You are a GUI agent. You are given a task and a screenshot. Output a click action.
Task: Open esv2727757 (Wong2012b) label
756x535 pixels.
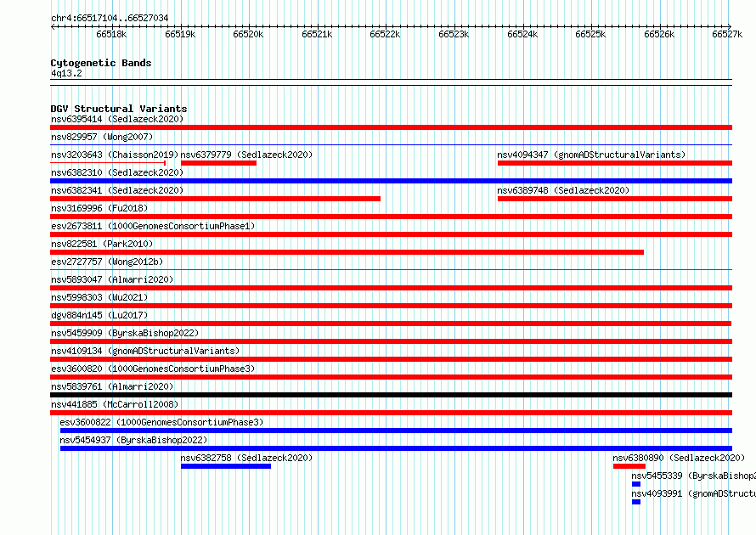[107, 262]
